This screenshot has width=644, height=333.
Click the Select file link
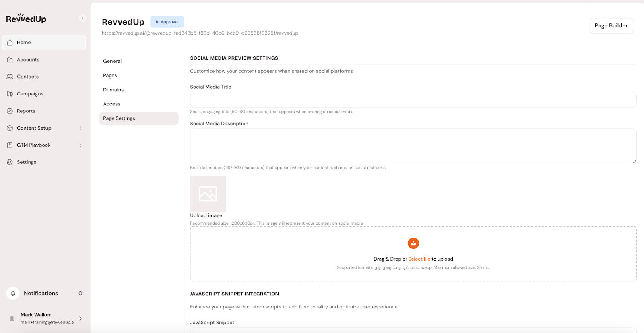click(x=419, y=259)
